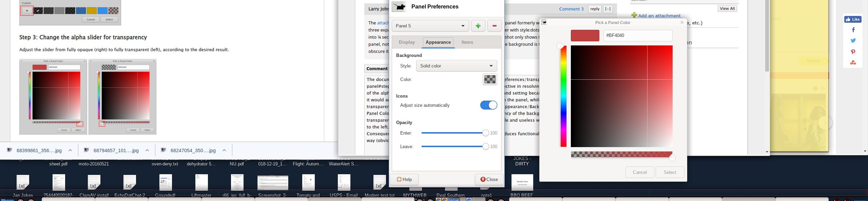Click the red minus remove panel button
Screen dimensions: 868x201
point(494,26)
